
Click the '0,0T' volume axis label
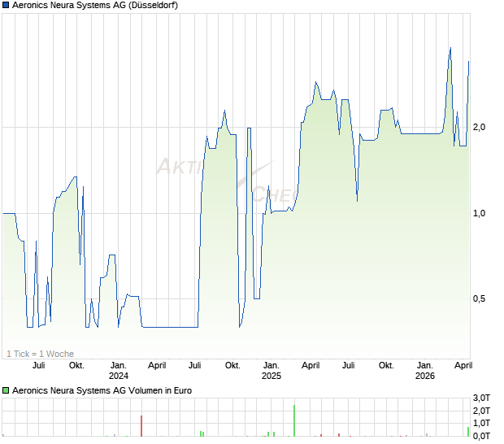point(481,436)
